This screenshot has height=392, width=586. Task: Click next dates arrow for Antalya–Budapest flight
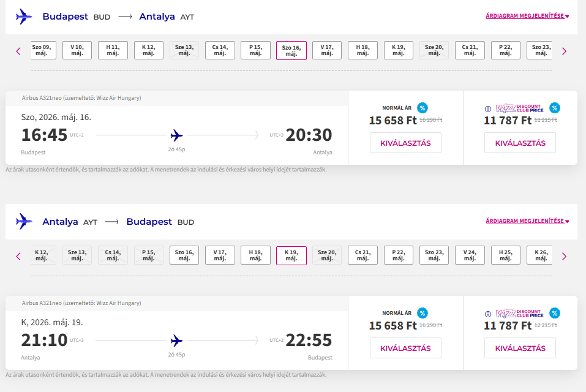pos(564,257)
